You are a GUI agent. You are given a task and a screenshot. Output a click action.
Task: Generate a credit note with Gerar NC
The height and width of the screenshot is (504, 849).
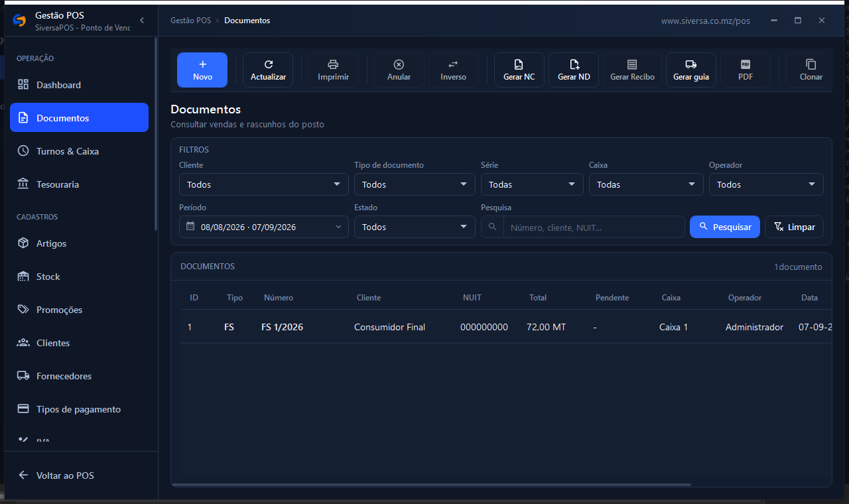[x=519, y=70]
